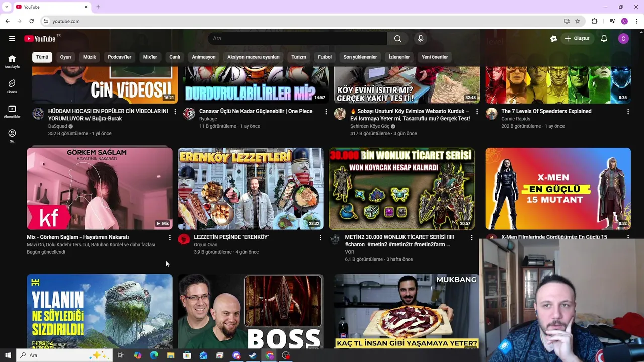Screen dimensions: 644x362
Task: Select the Aksiyon-macera oyunları chip
Action: click(254, 57)
